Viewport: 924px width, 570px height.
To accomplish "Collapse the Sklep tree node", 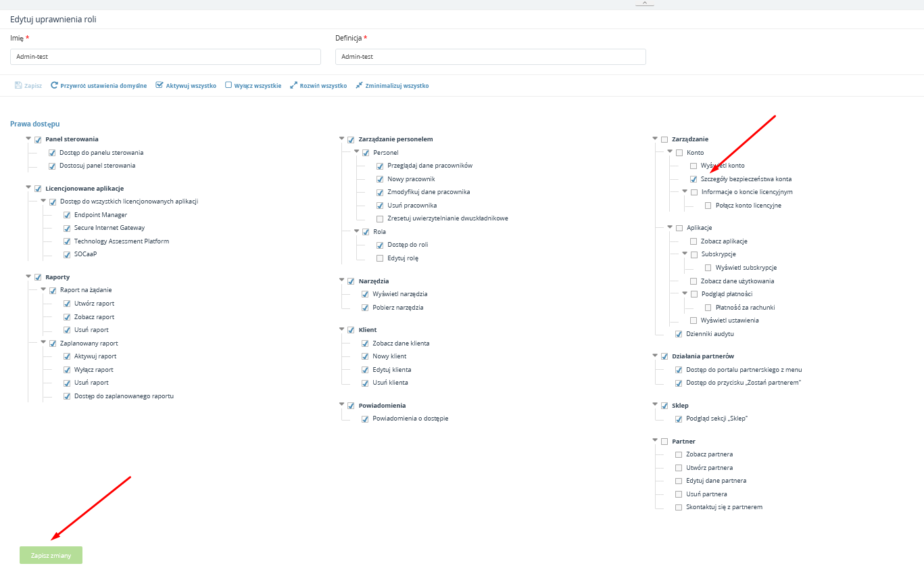I will click(x=655, y=405).
